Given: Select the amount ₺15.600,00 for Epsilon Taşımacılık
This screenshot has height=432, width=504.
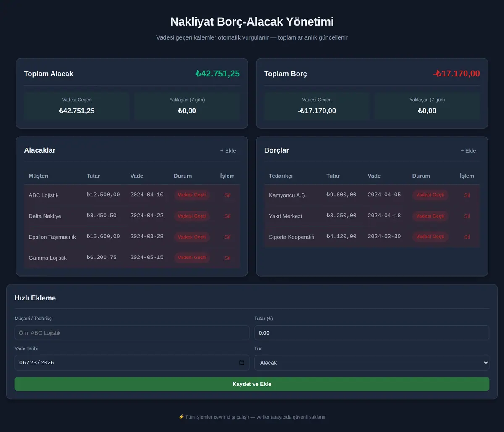Looking at the screenshot, I should pos(103,237).
